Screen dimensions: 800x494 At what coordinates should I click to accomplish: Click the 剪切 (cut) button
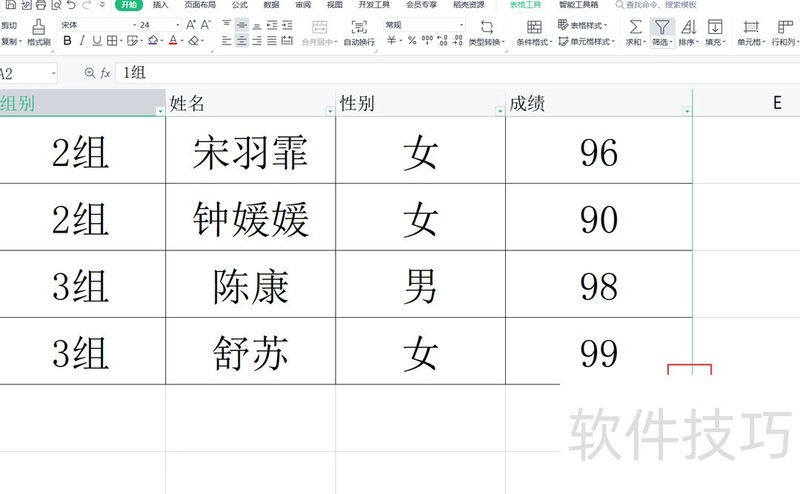pyautogui.click(x=9, y=25)
